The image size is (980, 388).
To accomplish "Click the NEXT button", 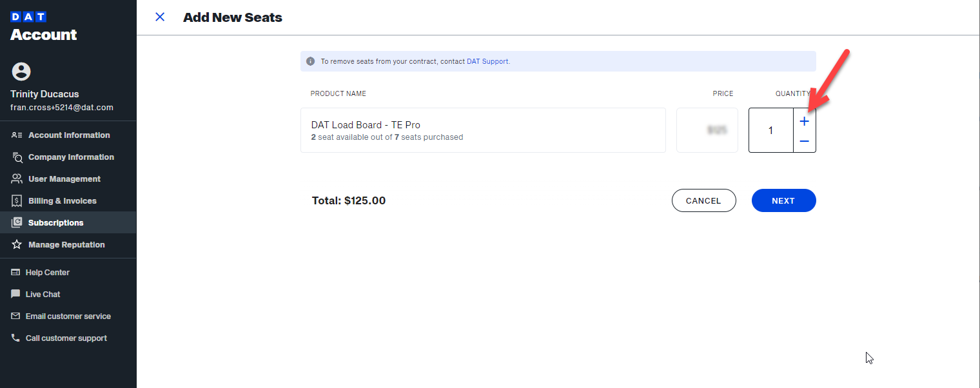I will (783, 200).
